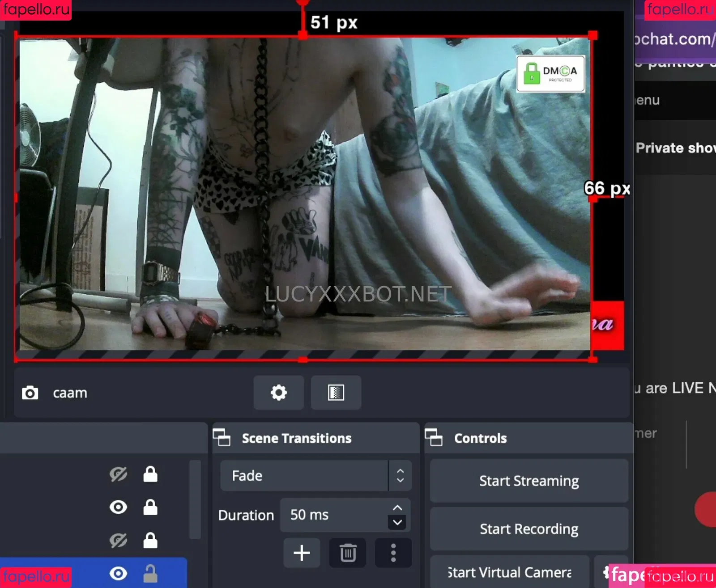The height and width of the screenshot is (588, 716).
Task: Click Start Streaming
Action: tap(529, 481)
